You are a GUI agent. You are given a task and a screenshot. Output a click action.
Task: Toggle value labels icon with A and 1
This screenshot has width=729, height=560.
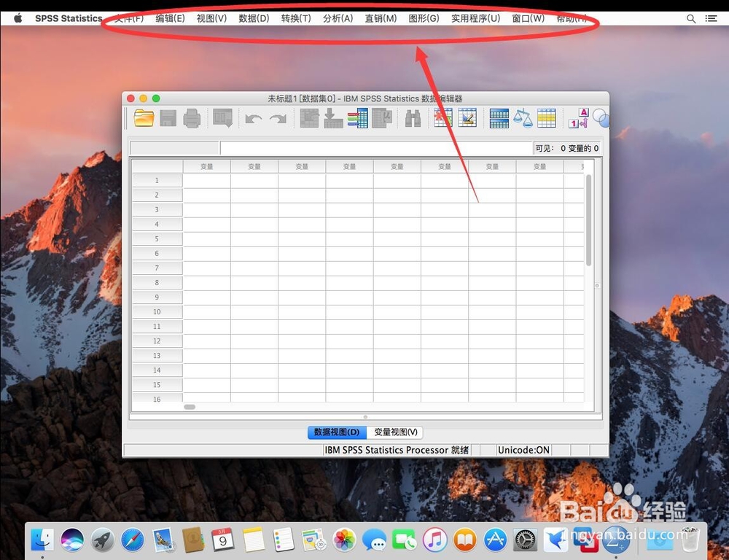578,118
